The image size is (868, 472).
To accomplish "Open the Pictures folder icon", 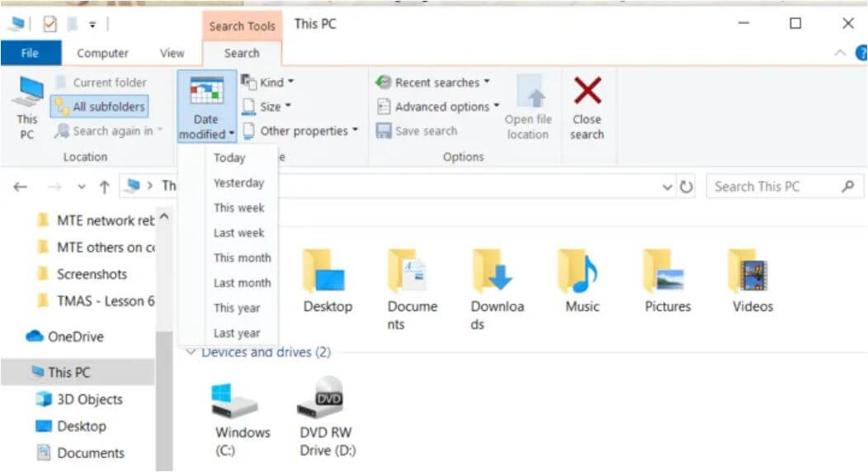I will pos(667,272).
